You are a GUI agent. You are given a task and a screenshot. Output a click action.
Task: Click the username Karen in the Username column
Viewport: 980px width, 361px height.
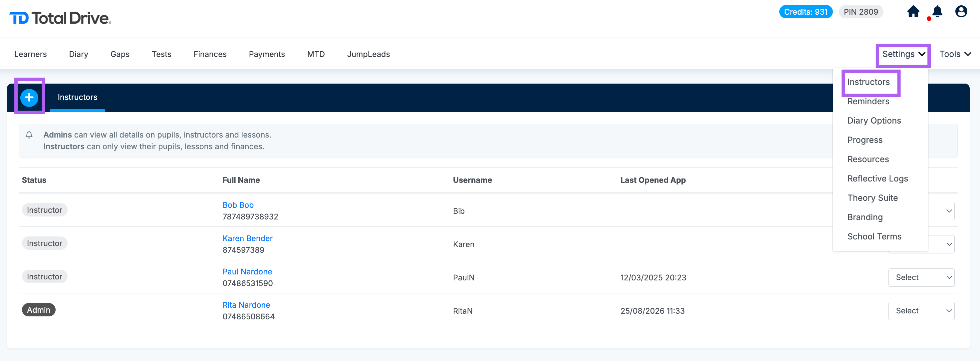[x=464, y=244]
